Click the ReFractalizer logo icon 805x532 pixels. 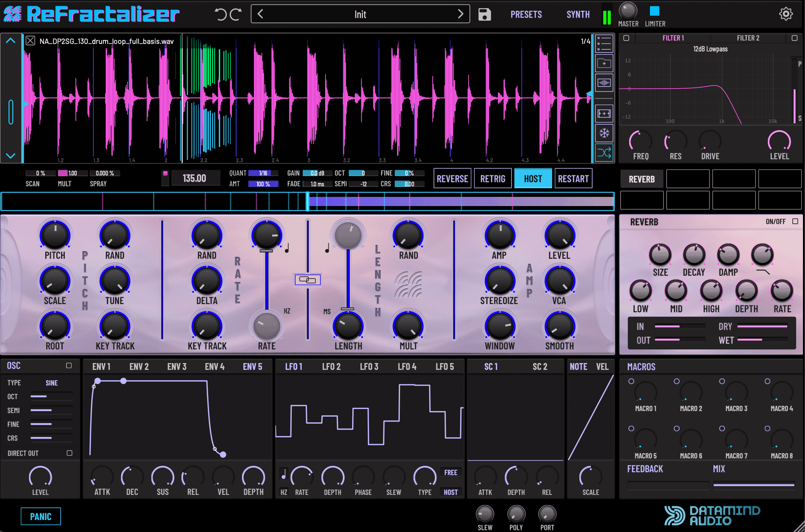(12, 14)
